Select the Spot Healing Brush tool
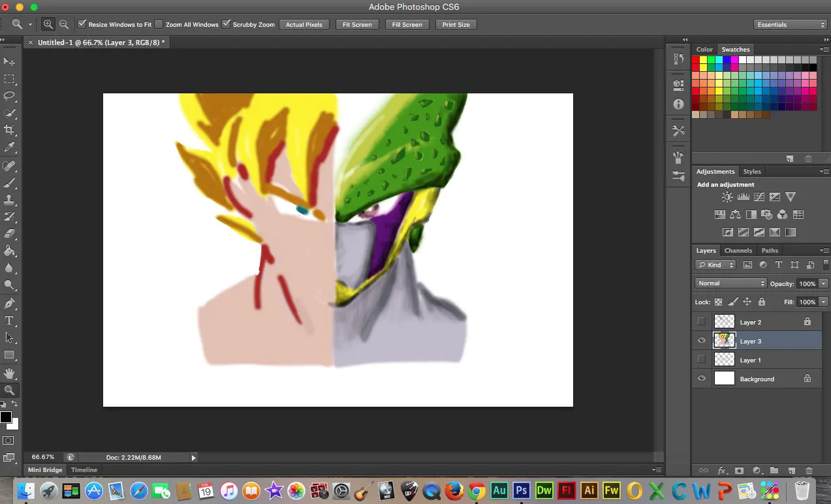This screenshot has height=504, width=831. tap(9, 166)
